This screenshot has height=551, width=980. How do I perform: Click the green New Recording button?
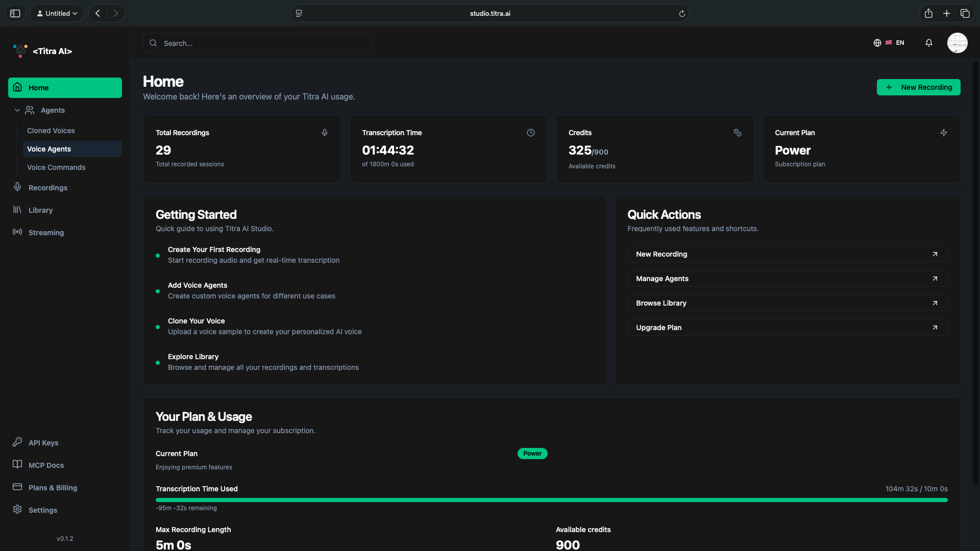click(x=918, y=87)
